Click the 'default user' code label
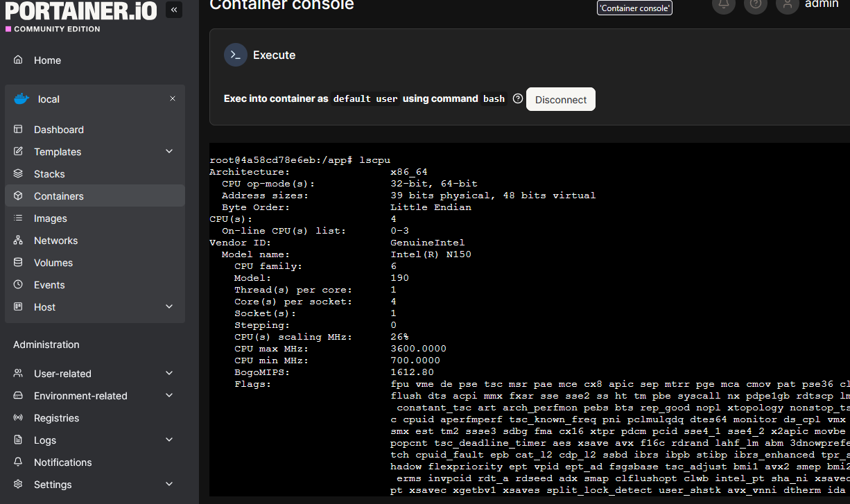The height and width of the screenshot is (504, 850). [365, 98]
